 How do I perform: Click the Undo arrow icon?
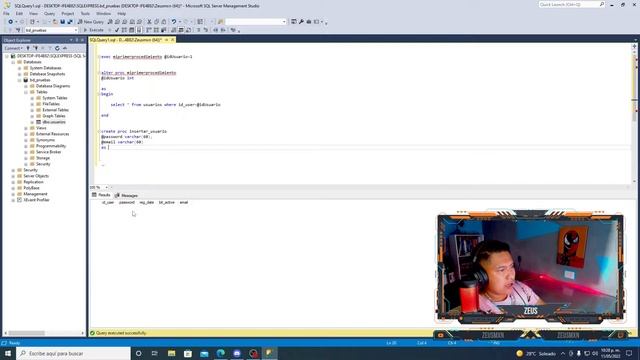pyautogui.click(x=173, y=22)
